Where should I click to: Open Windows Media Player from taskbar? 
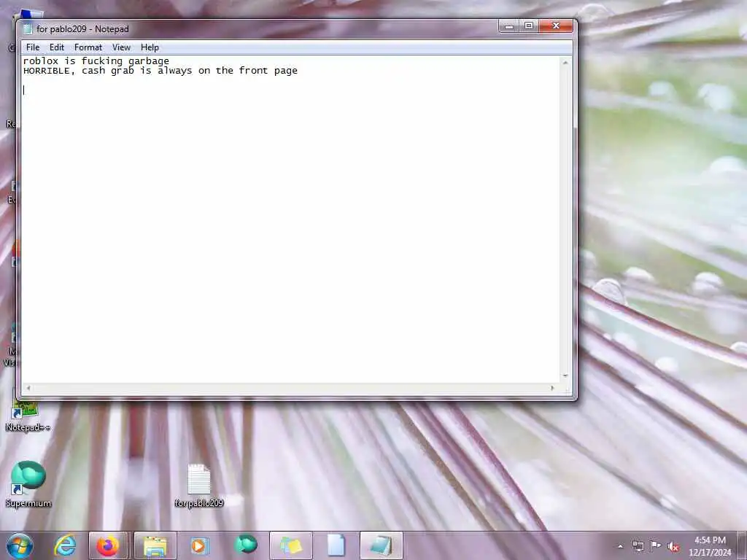[x=200, y=545]
